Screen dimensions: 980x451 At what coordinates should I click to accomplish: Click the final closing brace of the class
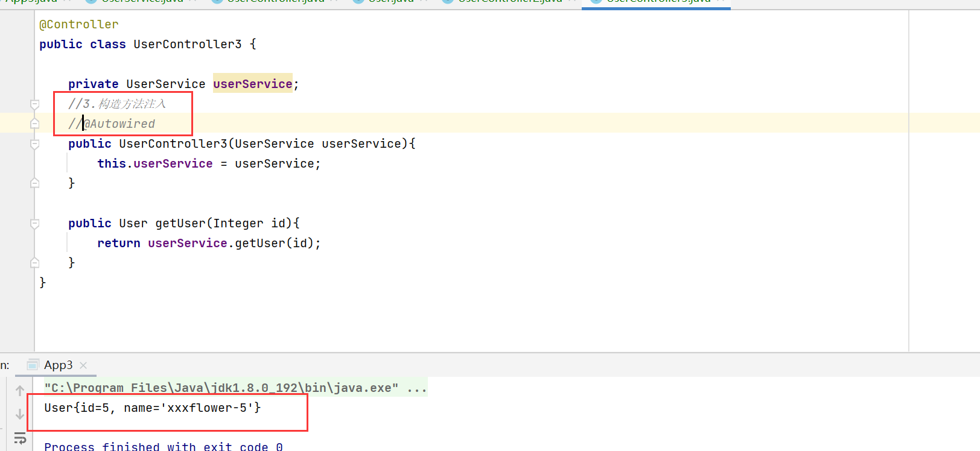43,282
